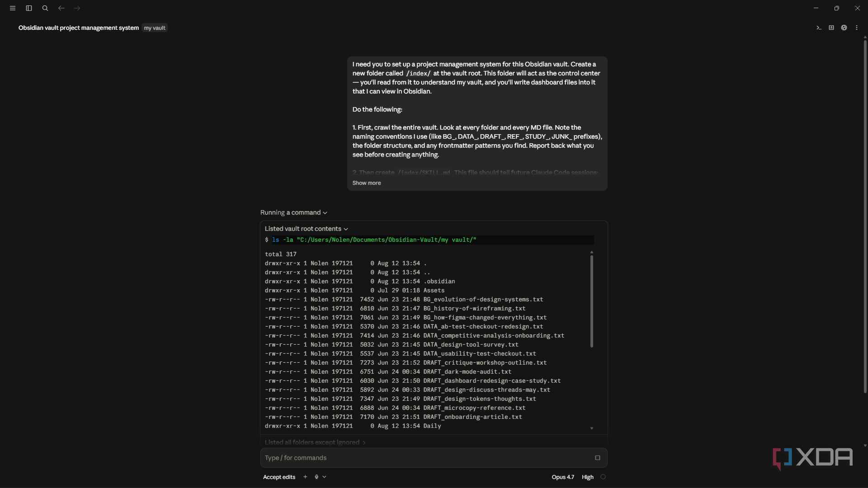The image size is (868, 488).
Task: Click the Do the following: line
Action: pyautogui.click(x=377, y=109)
